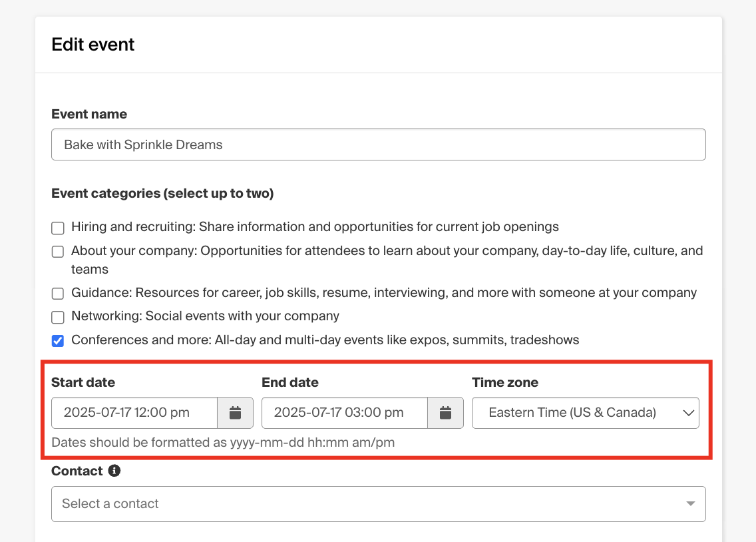Click the Start date input showing 2025-07-17
756x542 pixels.
tap(133, 413)
